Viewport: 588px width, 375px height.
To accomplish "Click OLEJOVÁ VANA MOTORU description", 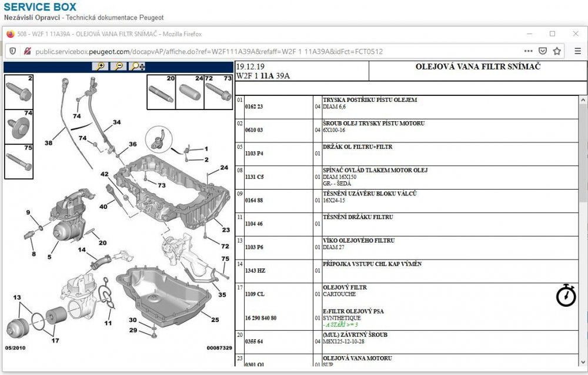I will (x=357, y=358).
